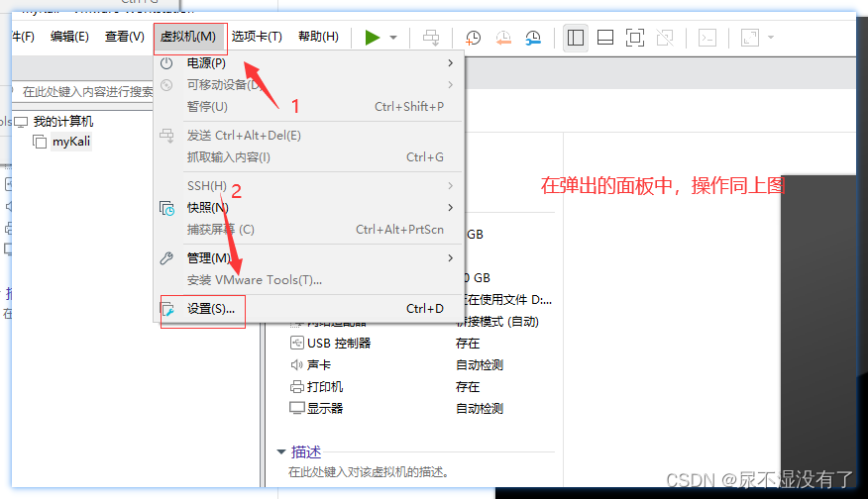Click the green power-on play button
Image resolution: width=868 pixels, height=499 pixels.
point(373,38)
